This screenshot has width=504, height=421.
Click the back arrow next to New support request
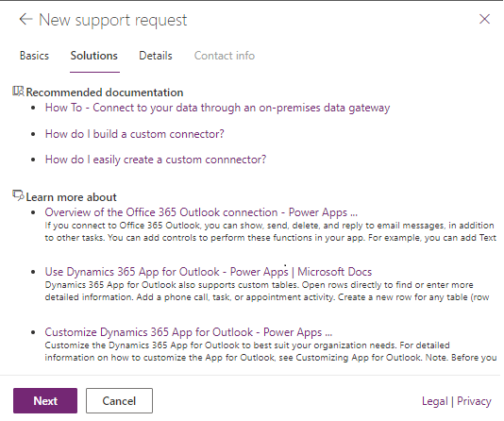click(x=25, y=19)
